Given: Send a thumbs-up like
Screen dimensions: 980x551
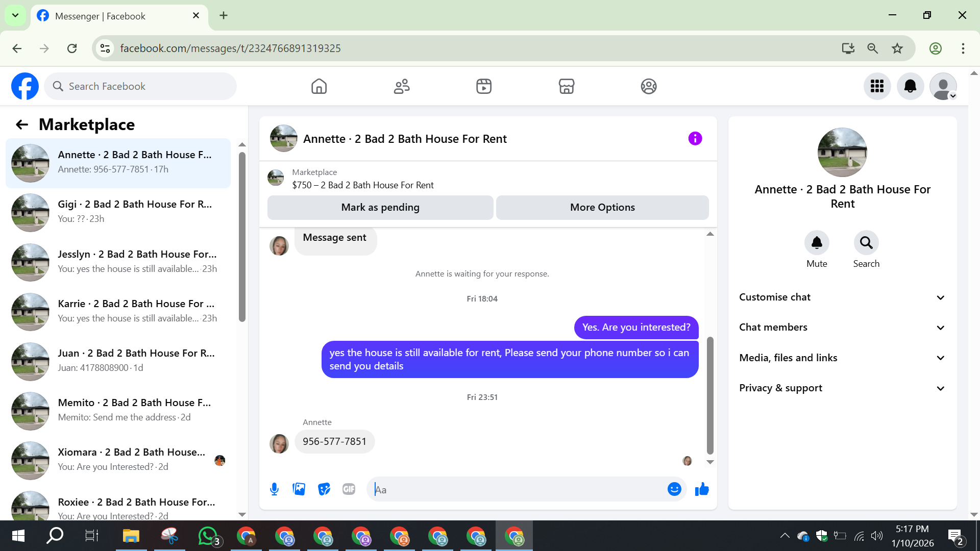Looking at the screenshot, I should pos(702,489).
